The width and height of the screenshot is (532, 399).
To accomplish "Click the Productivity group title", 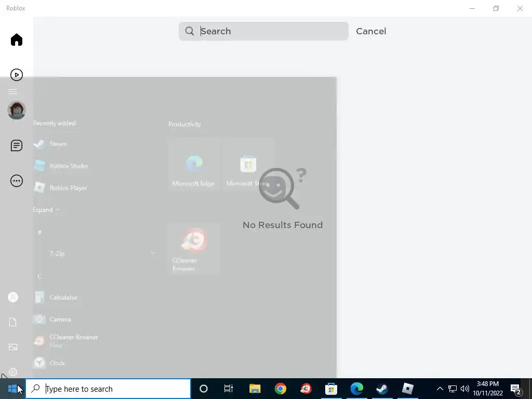I will [x=184, y=124].
